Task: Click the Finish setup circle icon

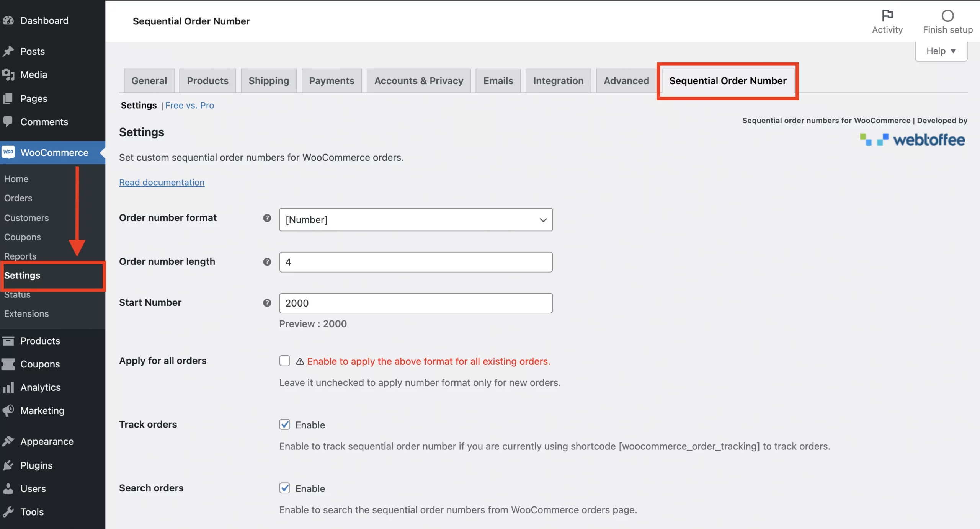Action: tap(947, 16)
